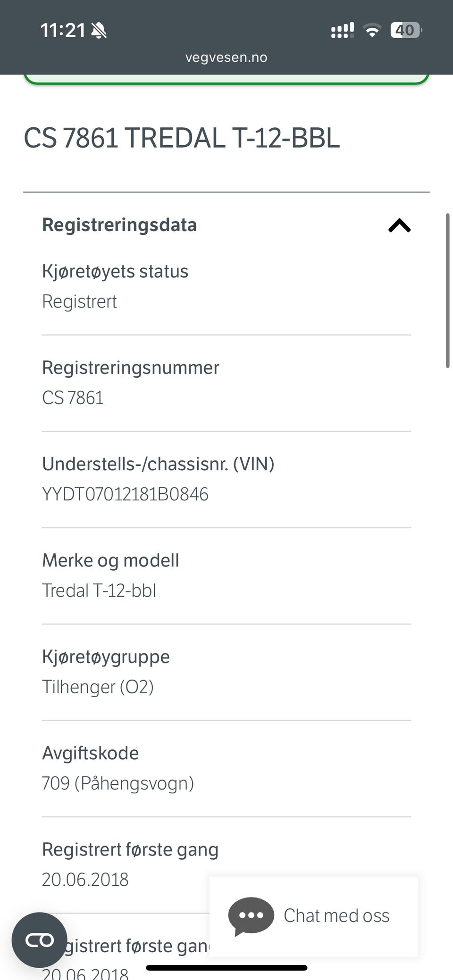453x980 pixels.
Task: Select the VIN number YYDT07012181B0846
Action: (125, 494)
